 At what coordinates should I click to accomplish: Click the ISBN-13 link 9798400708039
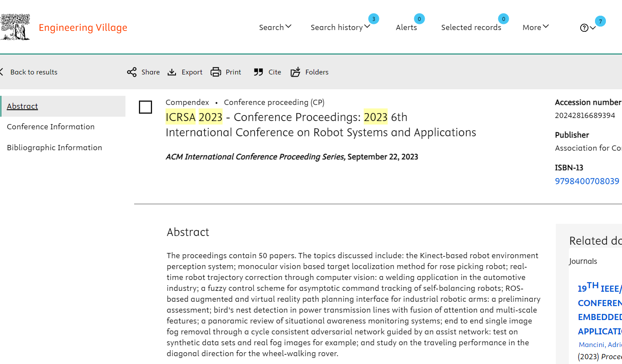(587, 181)
